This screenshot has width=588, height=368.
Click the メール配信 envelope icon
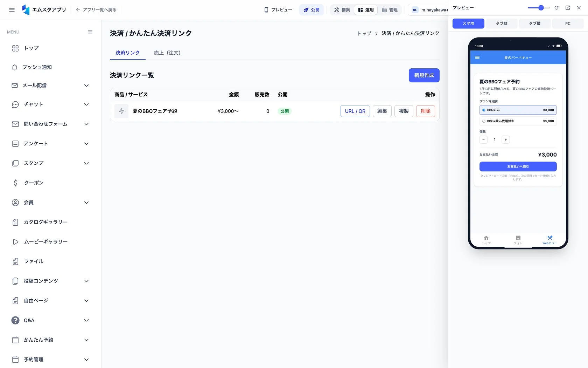tap(15, 86)
